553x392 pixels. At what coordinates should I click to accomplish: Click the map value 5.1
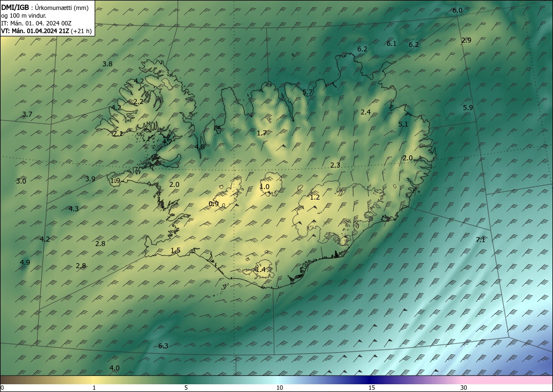coord(403,124)
